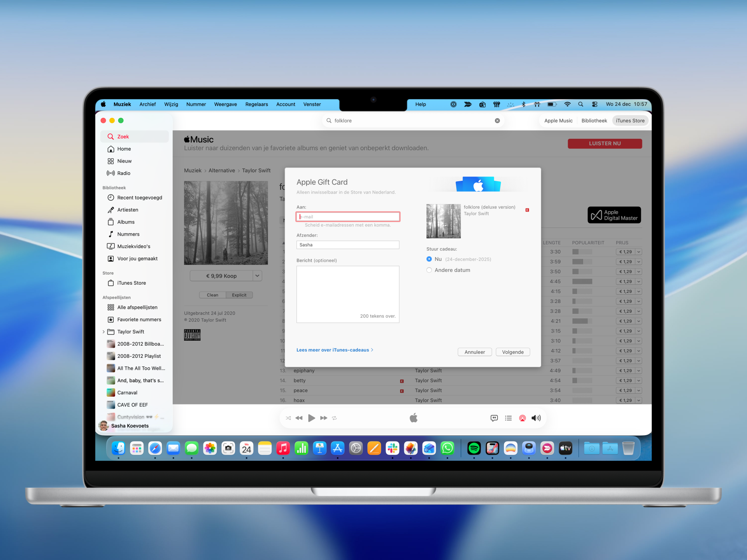The image size is (747, 560).
Task: Switch album version to Explicit
Action: point(239,295)
